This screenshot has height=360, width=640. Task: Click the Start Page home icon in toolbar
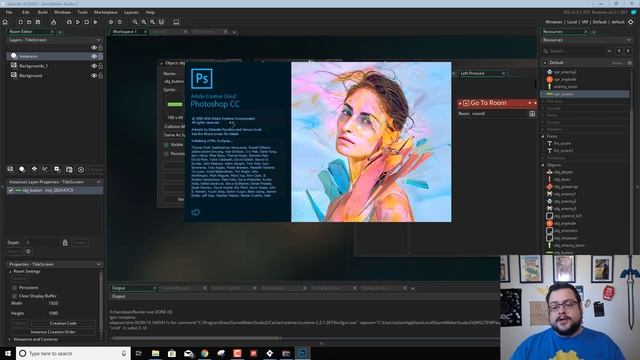5,22
